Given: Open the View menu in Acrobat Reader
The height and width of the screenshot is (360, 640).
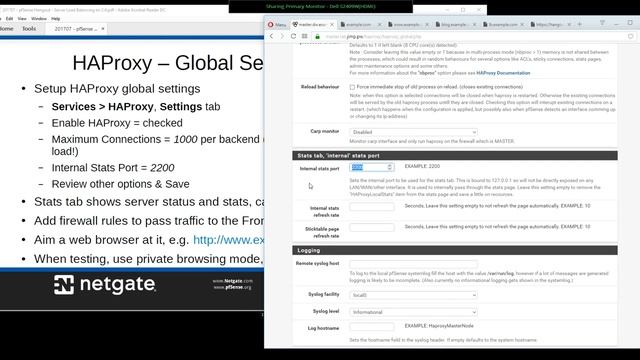Looking at the screenshot, I should pos(22,19).
